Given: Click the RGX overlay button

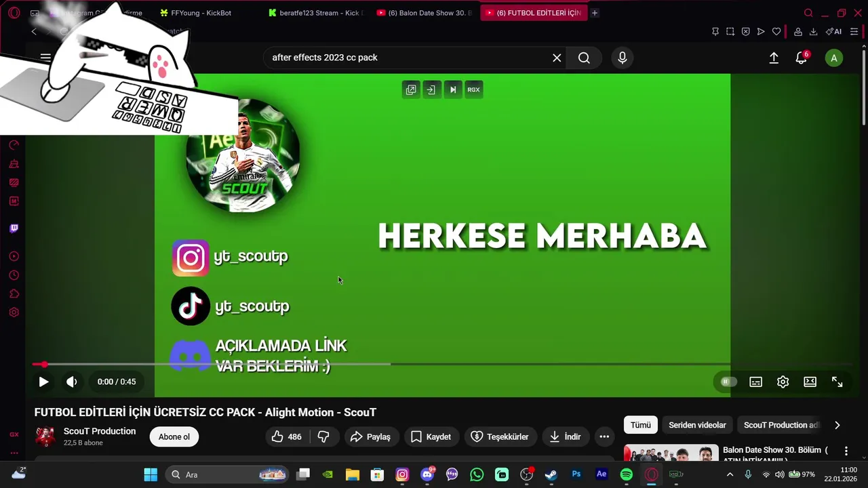Looking at the screenshot, I should 473,89.
